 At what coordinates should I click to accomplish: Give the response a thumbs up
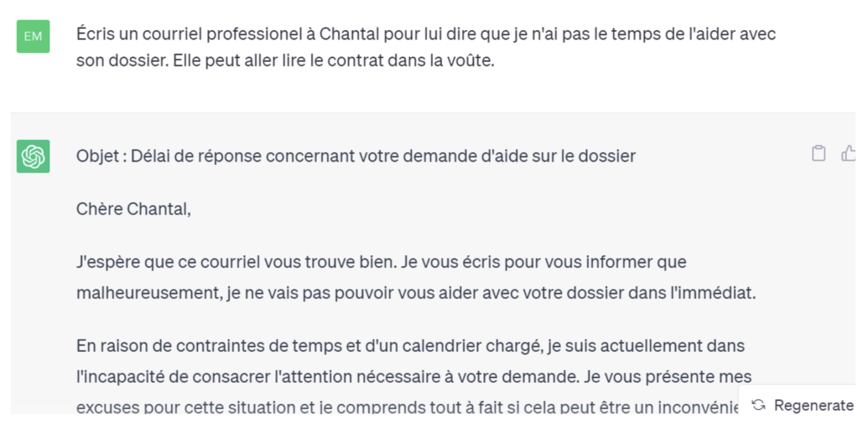click(848, 153)
